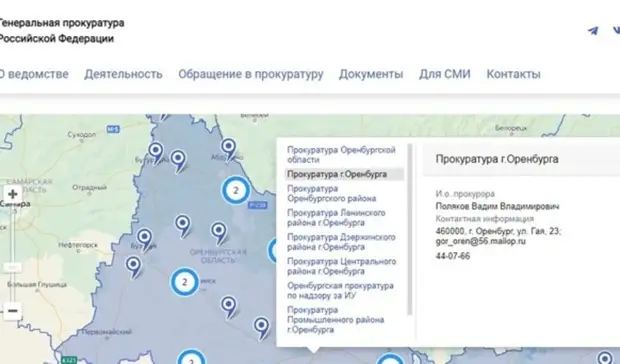Open Документы menu
This screenshot has height=364, width=620.
pos(371,74)
